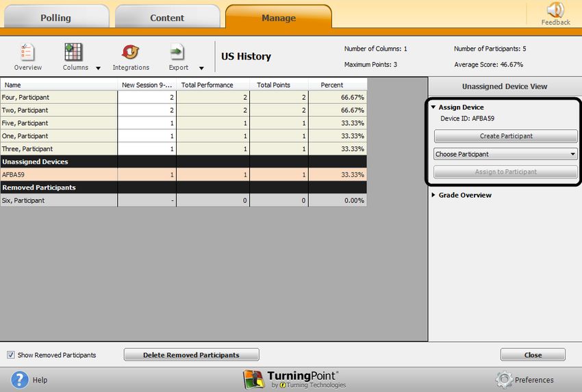Screen dimensions: 582x392
Task: Toggle Show Removed Participants checkbox
Action: [x=11, y=355]
